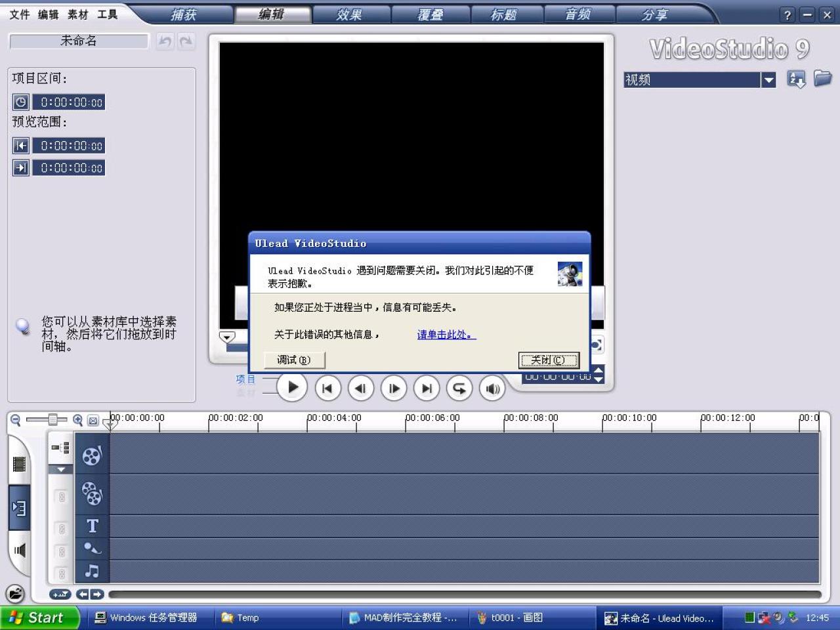This screenshot has width=840, height=630.
Task: Select the Title track T icon
Action: point(92,526)
